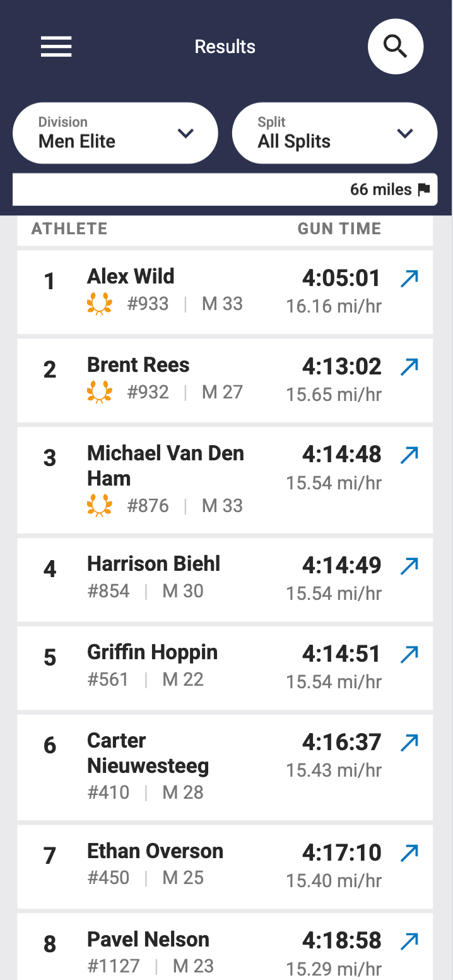Select the 66 miles distance bar
453x980 pixels.
[225, 189]
